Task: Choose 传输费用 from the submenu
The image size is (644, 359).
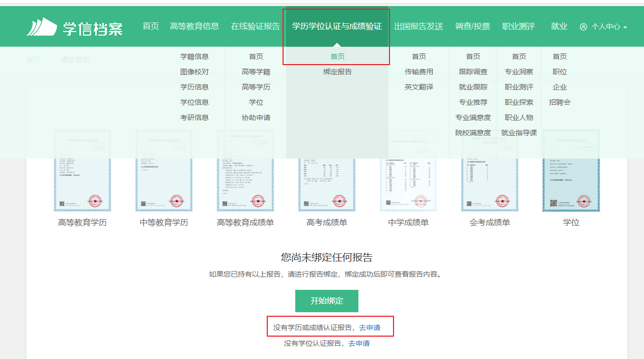Action: point(419,72)
